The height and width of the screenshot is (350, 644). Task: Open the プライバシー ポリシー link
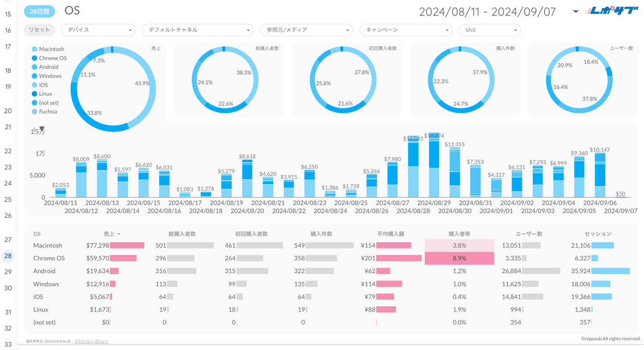click(91, 341)
